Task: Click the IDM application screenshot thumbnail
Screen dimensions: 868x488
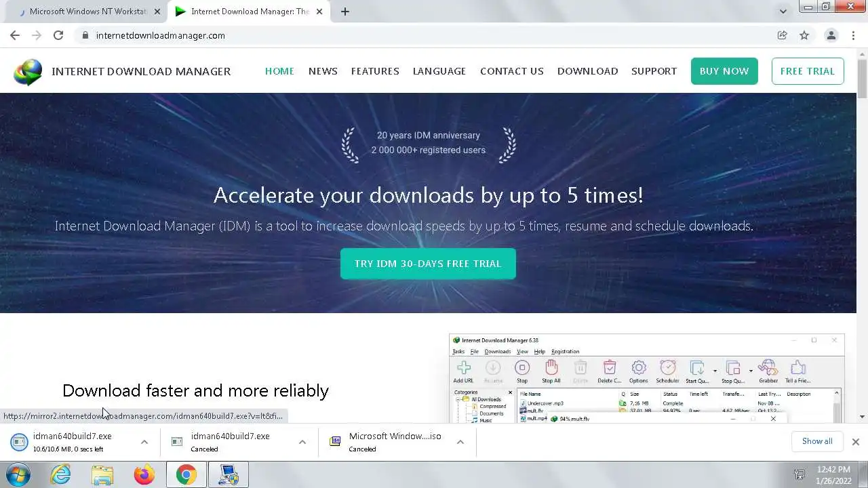Action: point(647,379)
